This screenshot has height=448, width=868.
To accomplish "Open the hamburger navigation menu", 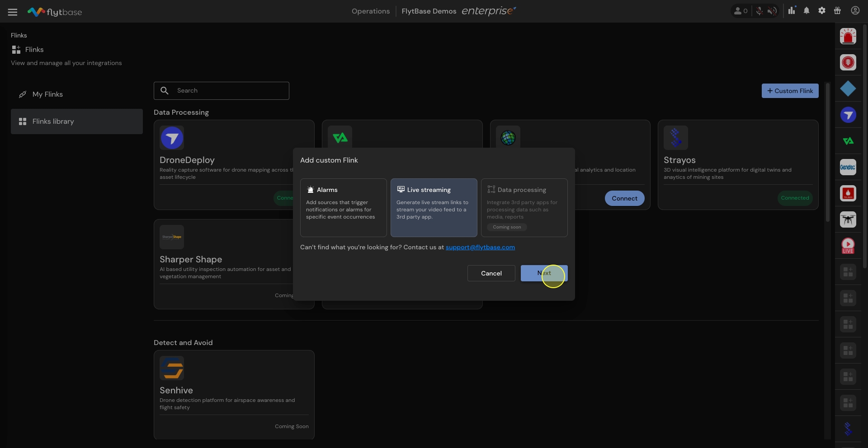I will pyautogui.click(x=13, y=12).
